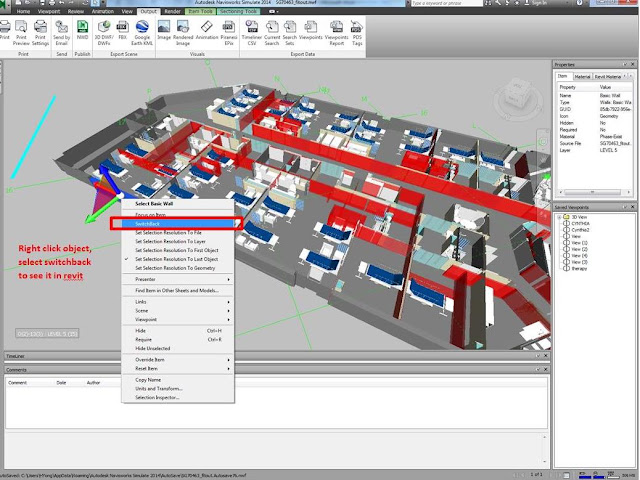Viewport: 640px width, 480px height.
Task: Expand the Links submenu
Action: pyautogui.click(x=178, y=302)
